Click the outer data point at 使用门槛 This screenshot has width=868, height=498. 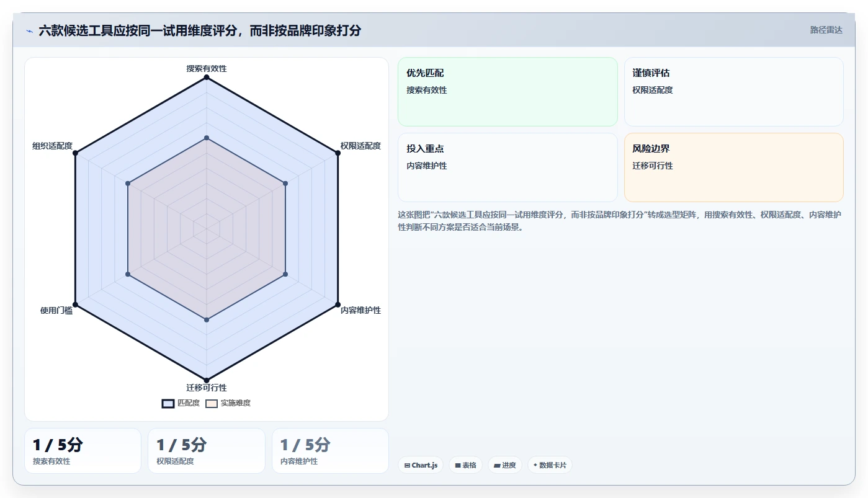pos(75,304)
